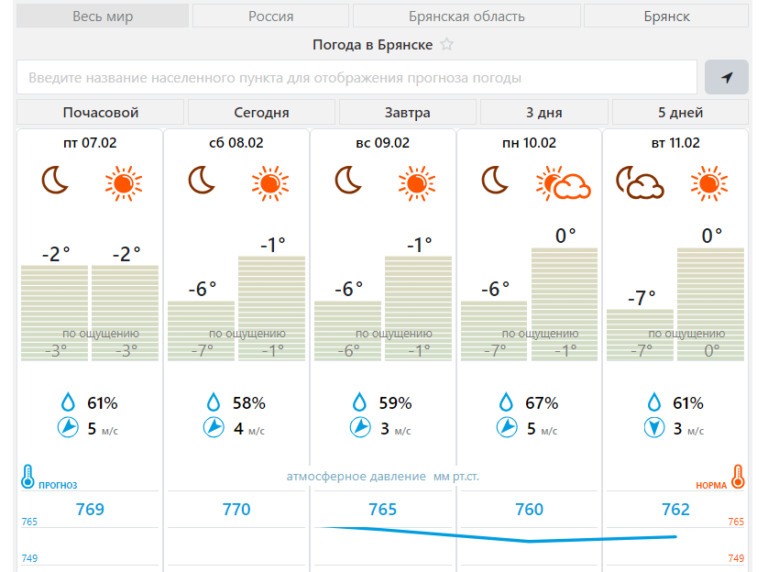Screen dimensions: 768x572
Task: Click the blue ПРОГНОЗ thermometer icon
Action: coord(28,476)
